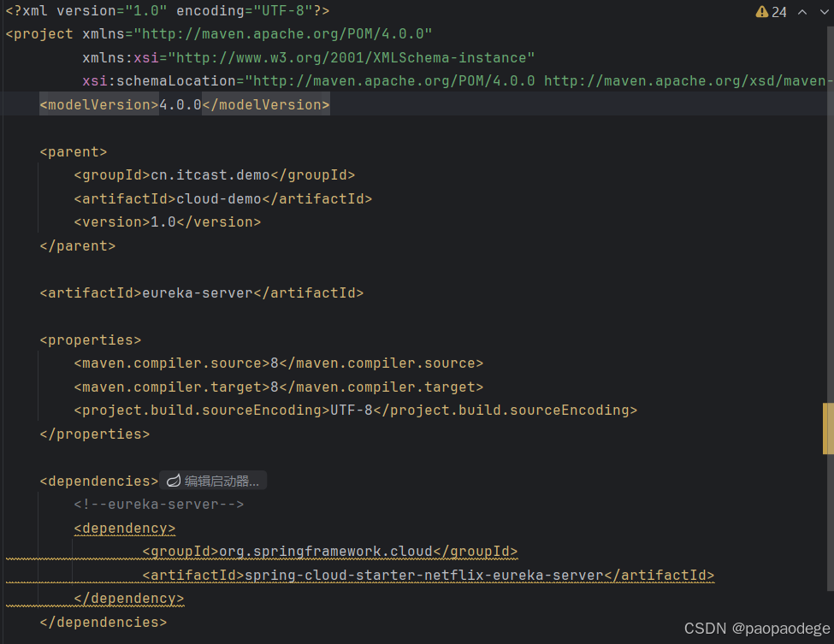Click the modelVersion 4.0.0 line
This screenshot has width=834, height=644.
(x=185, y=104)
